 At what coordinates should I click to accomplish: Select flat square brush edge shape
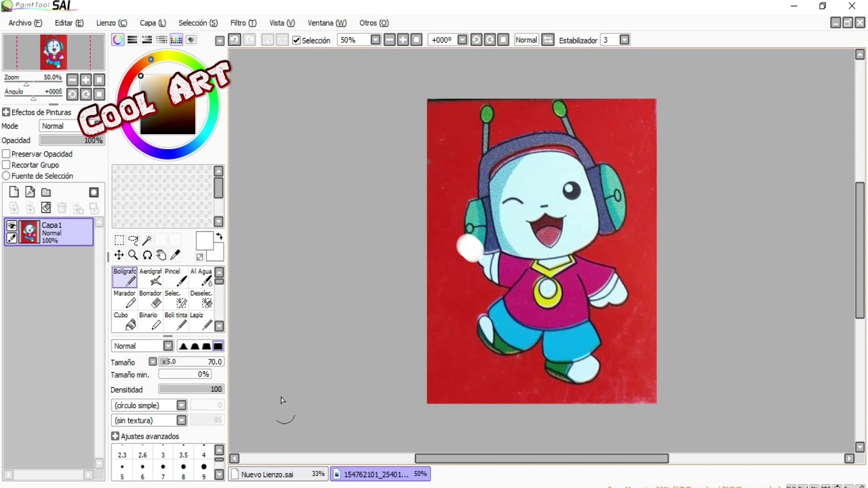pos(218,346)
